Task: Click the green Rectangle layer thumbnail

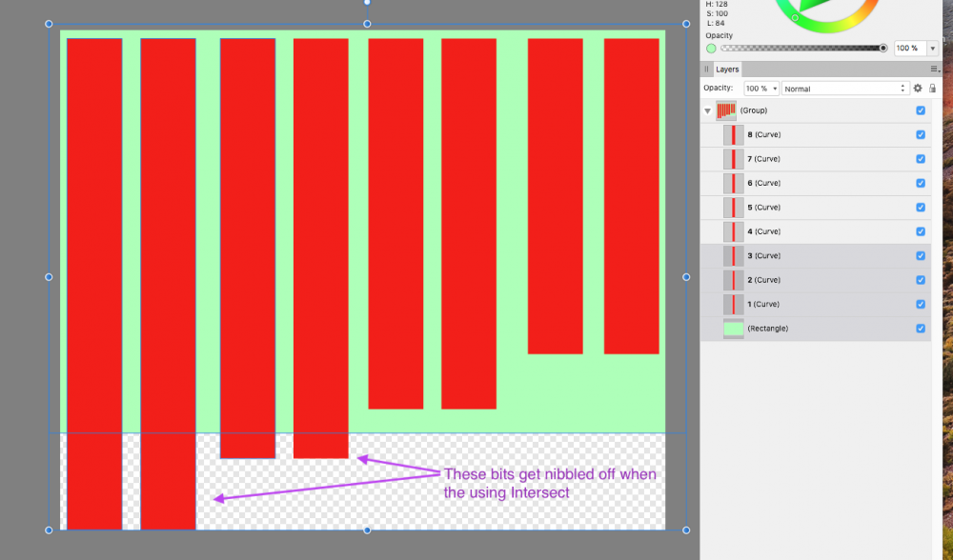Action: click(x=734, y=329)
